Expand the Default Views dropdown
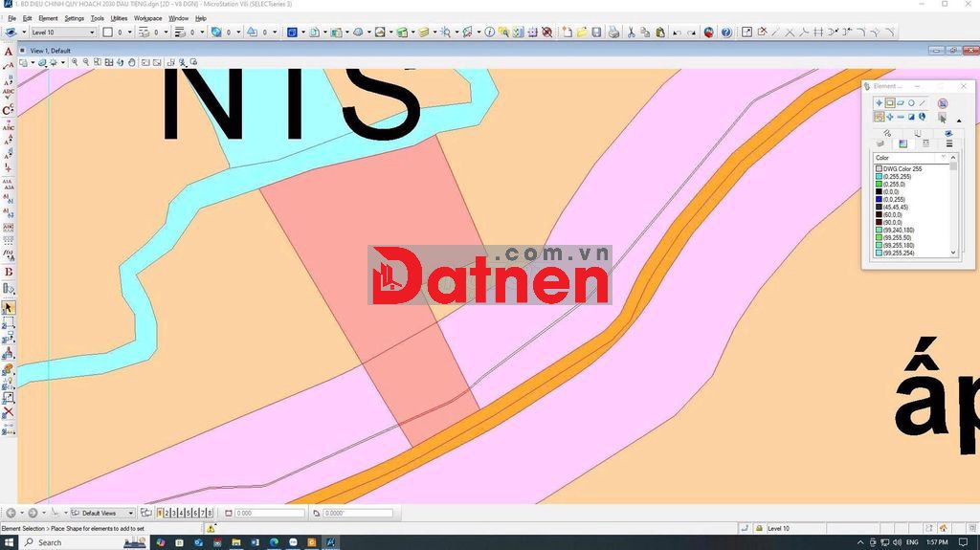980x550 pixels. click(x=131, y=514)
